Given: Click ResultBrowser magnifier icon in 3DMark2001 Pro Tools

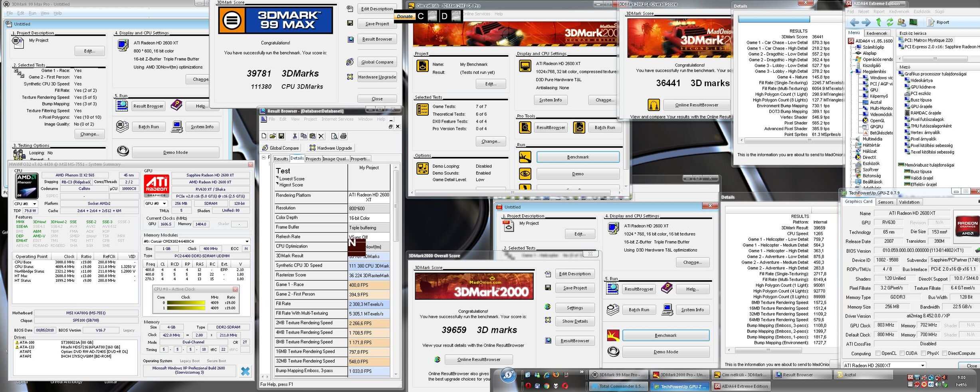Looking at the screenshot, I should point(525,127).
